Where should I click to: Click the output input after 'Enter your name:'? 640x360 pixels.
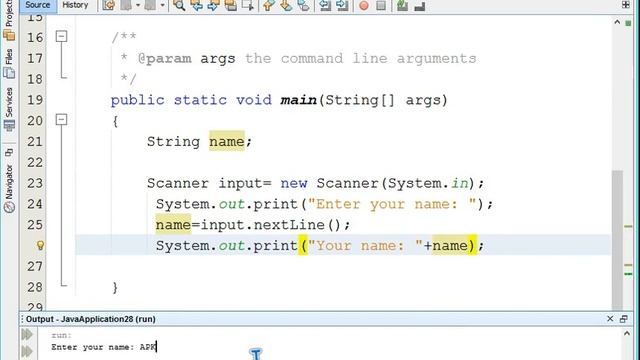[148, 347]
